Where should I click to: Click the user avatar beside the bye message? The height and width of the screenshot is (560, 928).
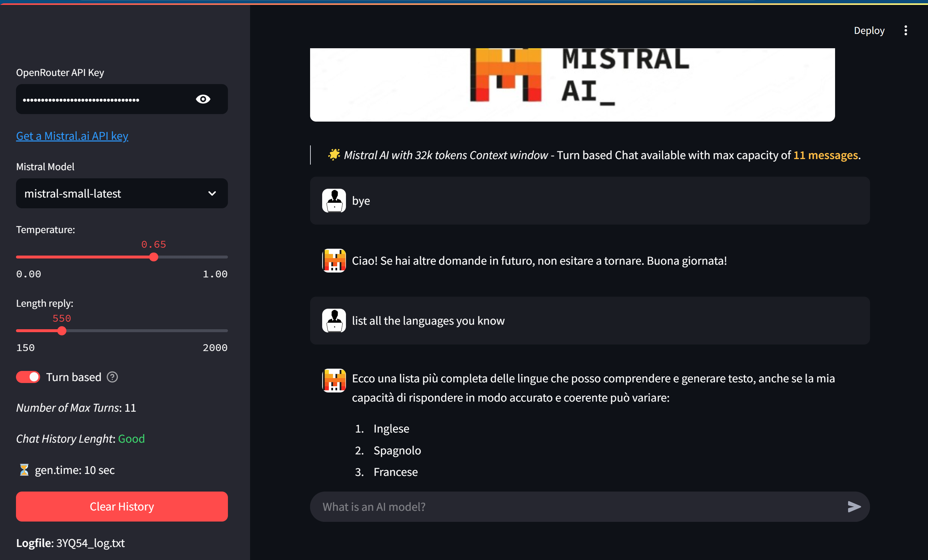click(x=334, y=200)
